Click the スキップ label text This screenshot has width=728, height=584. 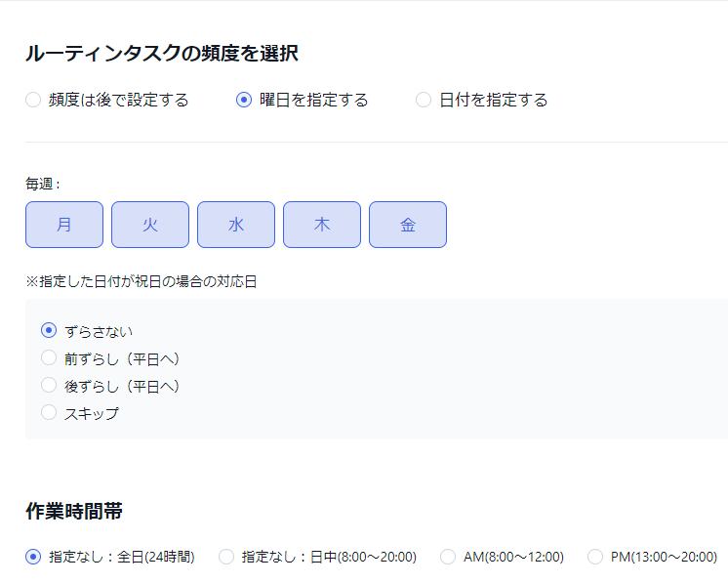coord(92,413)
